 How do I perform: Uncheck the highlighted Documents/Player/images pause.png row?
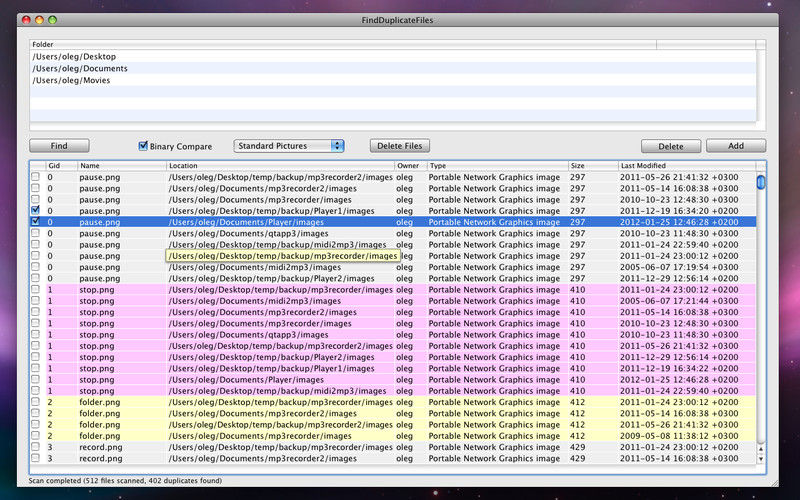36,222
